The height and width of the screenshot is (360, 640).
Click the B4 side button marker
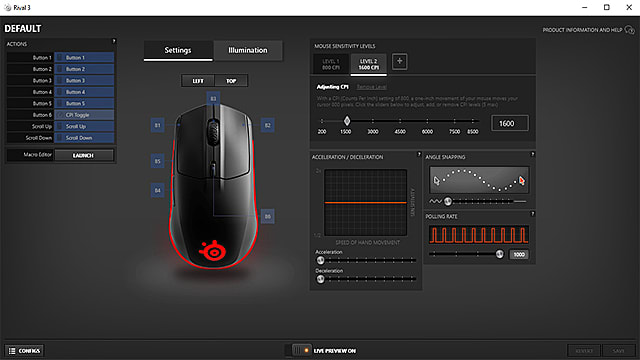[158, 190]
